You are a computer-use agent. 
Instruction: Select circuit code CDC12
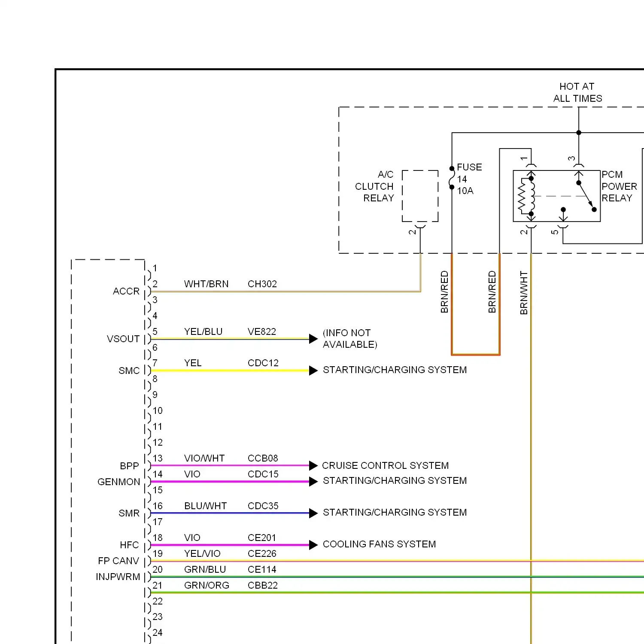point(263,363)
